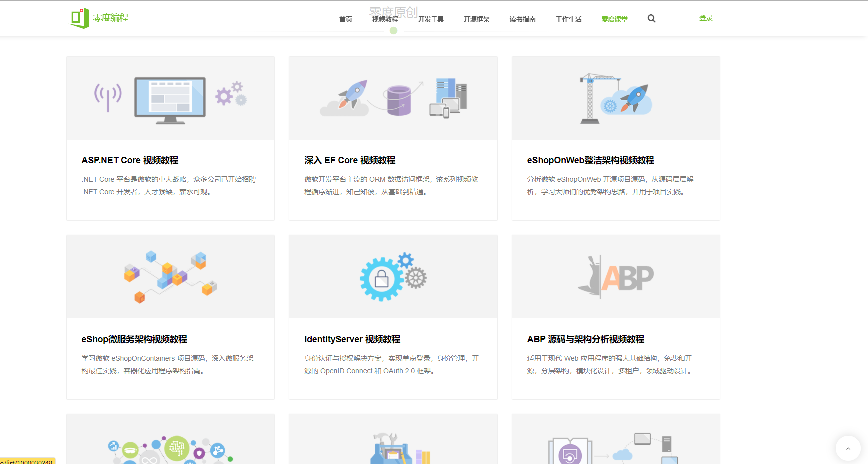Open bottom-middle card with toolbox illustration
Viewport: 868px width, 464px height.
tap(393, 439)
